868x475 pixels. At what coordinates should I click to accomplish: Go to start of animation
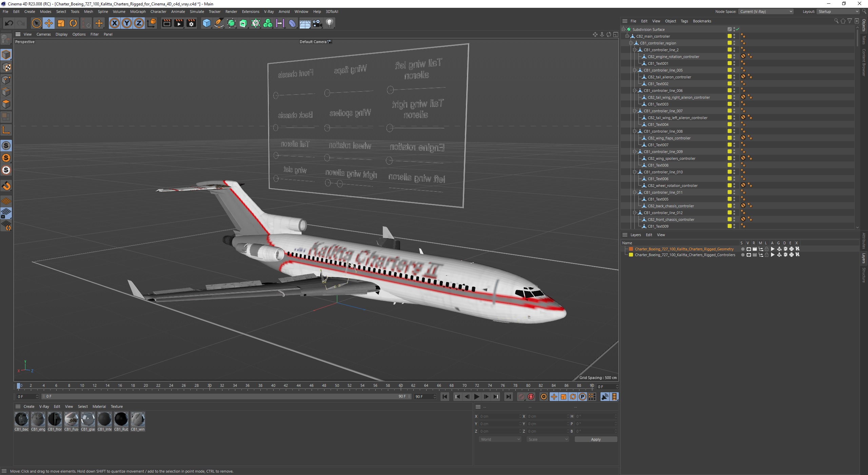click(445, 397)
